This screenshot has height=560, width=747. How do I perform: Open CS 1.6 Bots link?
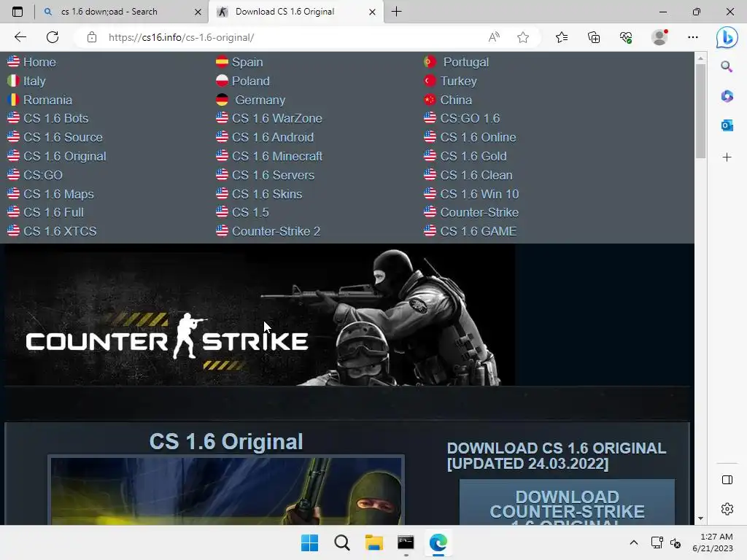click(55, 118)
